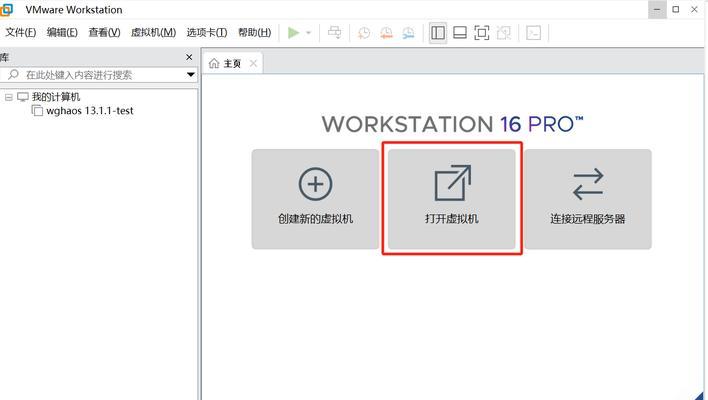Toggle the library sidebar view icon

(438, 33)
